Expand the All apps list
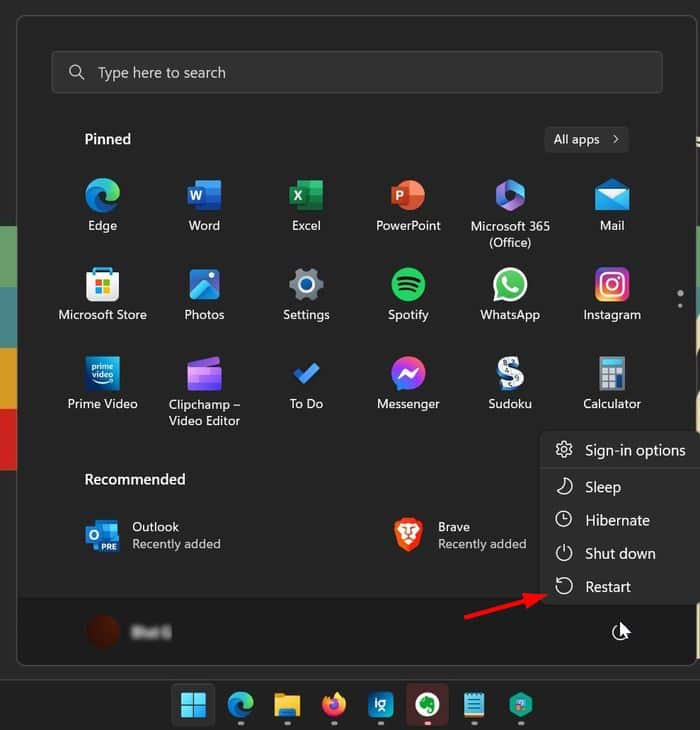700x730 pixels. (x=586, y=139)
